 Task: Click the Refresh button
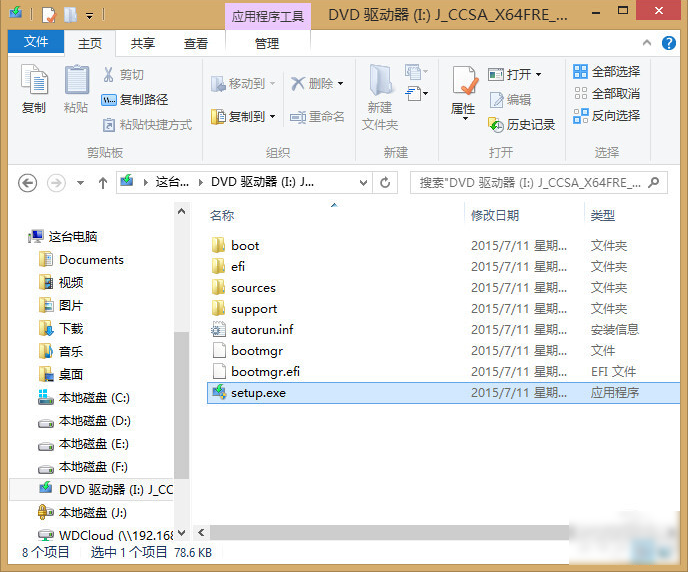click(x=385, y=182)
